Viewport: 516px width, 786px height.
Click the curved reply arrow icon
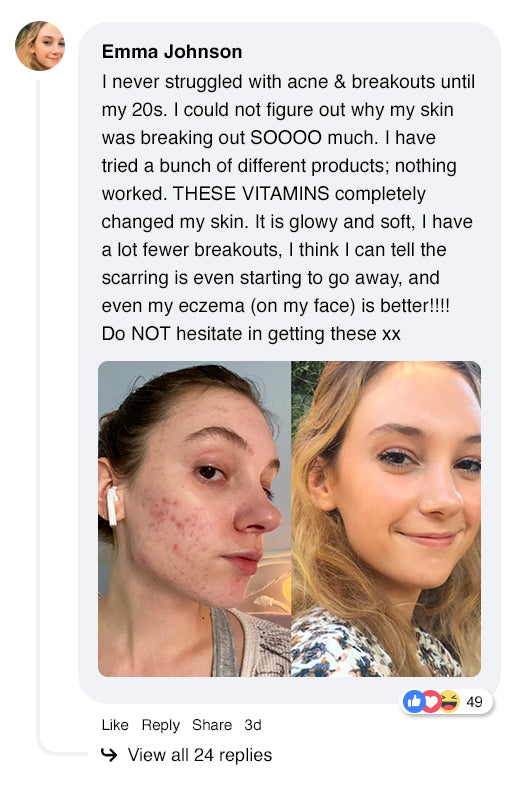109,754
